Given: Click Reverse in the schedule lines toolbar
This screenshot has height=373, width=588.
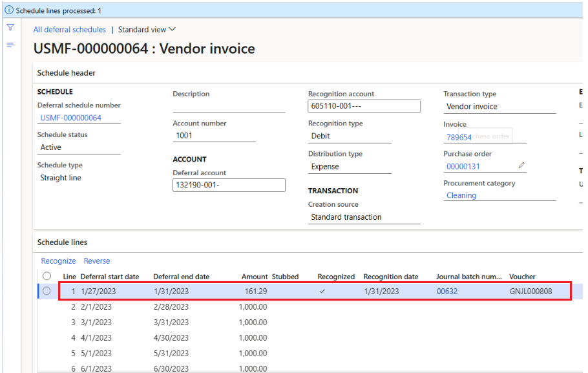Looking at the screenshot, I should [97, 261].
